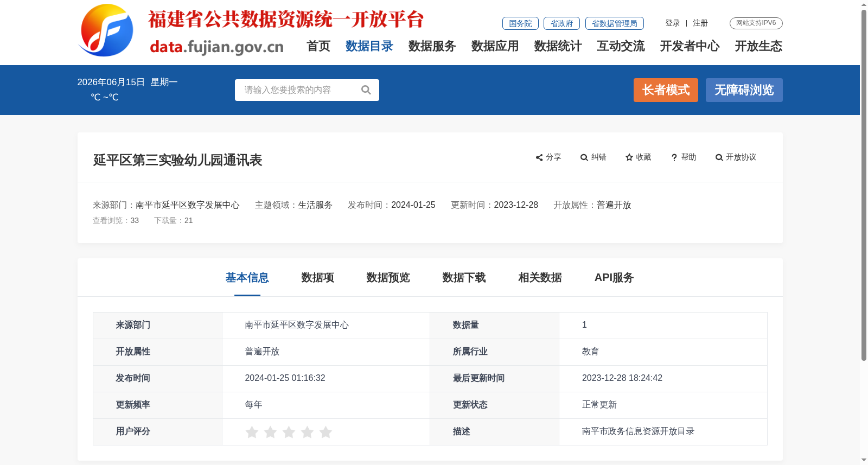Click the page vertical scrollbar
This screenshot has height=465, width=868.
864,184
